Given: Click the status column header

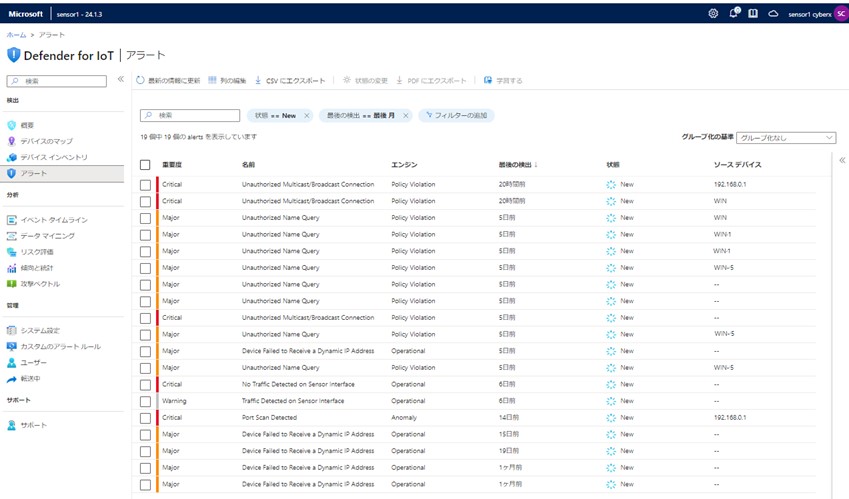Looking at the screenshot, I should point(612,165).
